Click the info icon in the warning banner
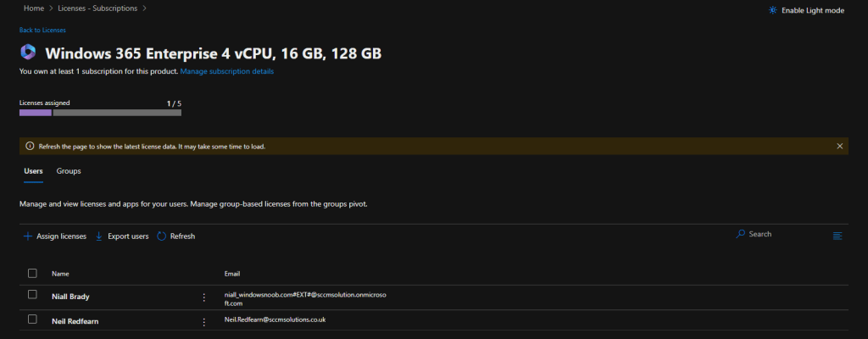Image resolution: width=868 pixels, height=339 pixels. click(x=30, y=146)
